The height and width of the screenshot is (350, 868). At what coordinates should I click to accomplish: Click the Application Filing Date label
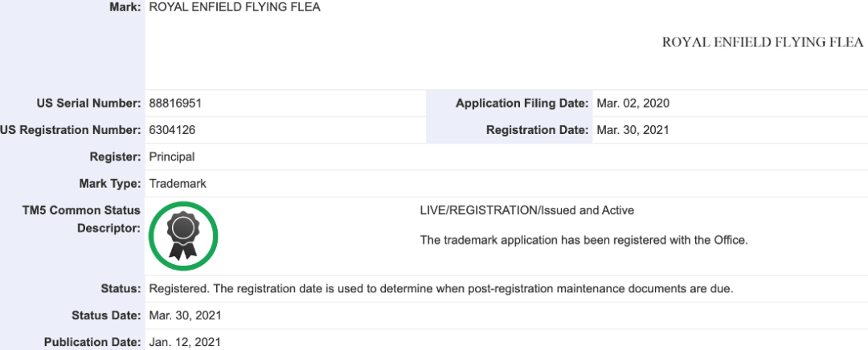click(522, 104)
